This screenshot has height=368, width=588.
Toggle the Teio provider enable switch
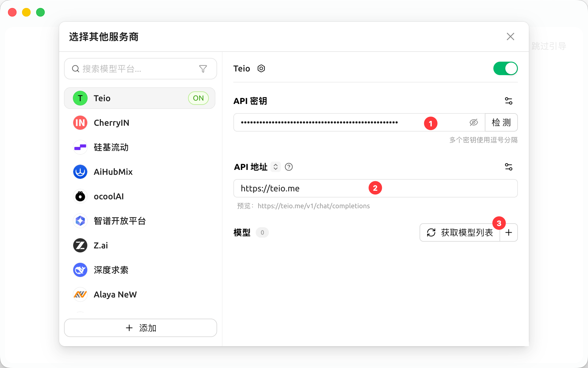505,68
